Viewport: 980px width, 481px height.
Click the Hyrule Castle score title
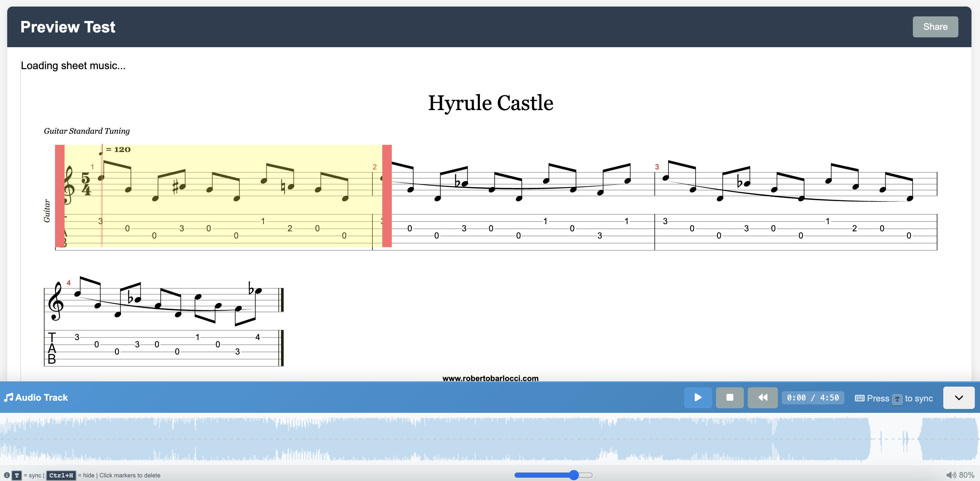pos(490,103)
